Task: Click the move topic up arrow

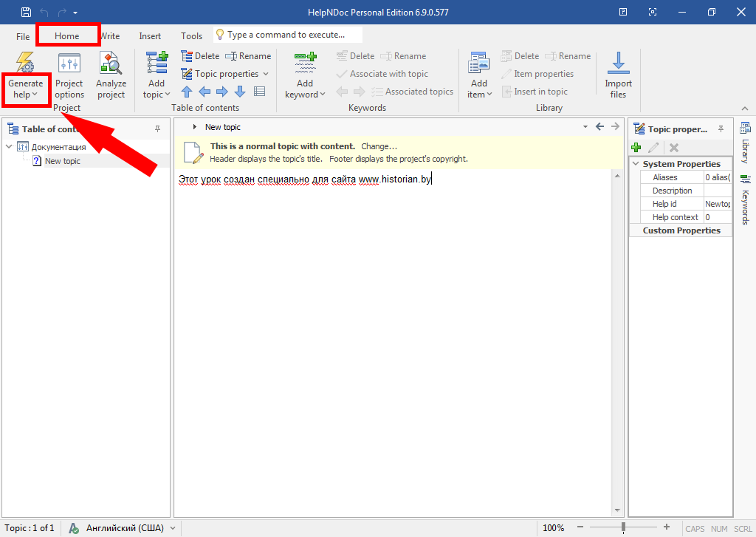Action: [x=187, y=92]
